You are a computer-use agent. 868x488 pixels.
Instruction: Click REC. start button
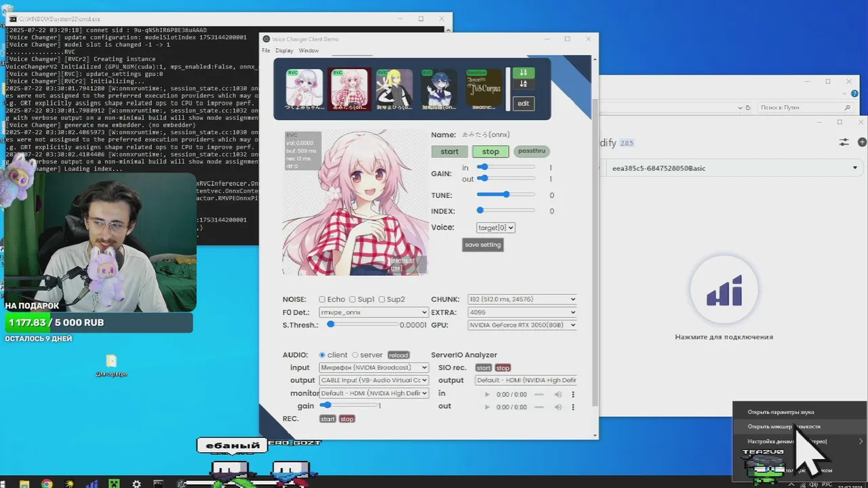[328, 419]
